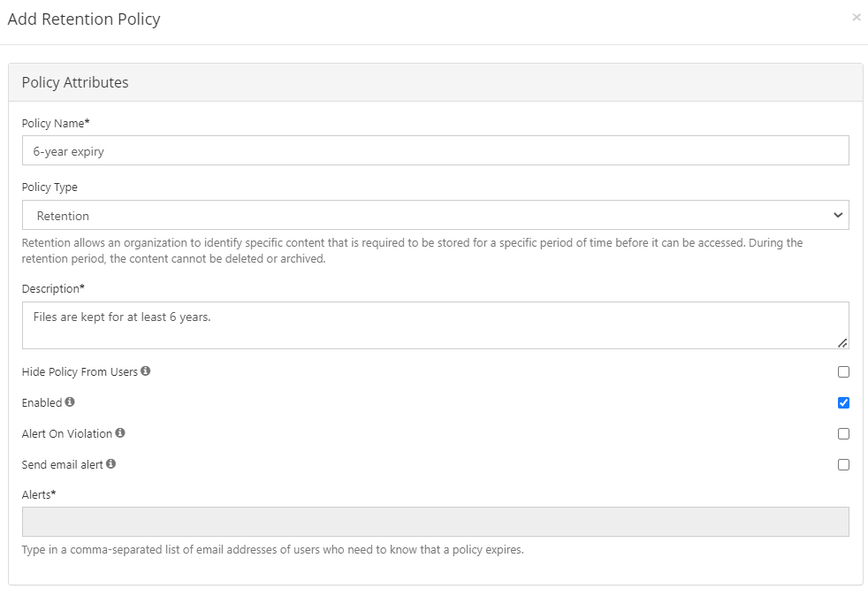
Task: Click into the Policy Name field
Action: [x=435, y=151]
